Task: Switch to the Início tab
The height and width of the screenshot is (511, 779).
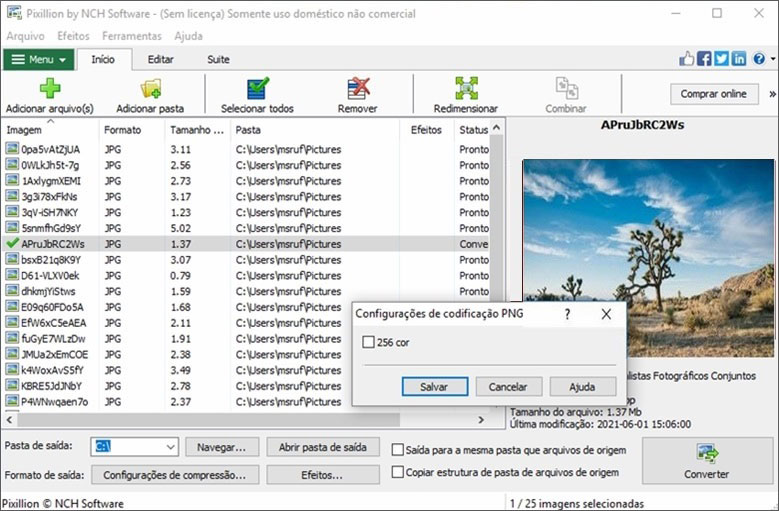Action: point(103,60)
